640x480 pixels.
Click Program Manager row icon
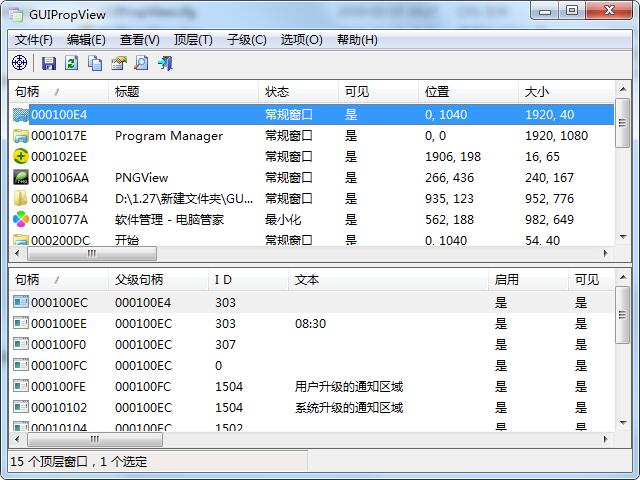(x=20, y=136)
